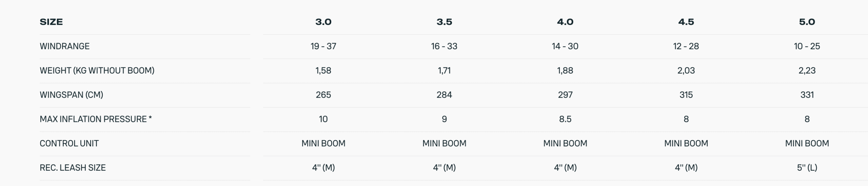Click the WEIGHT (KG WITHOUT BOOM) label

click(x=97, y=70)
